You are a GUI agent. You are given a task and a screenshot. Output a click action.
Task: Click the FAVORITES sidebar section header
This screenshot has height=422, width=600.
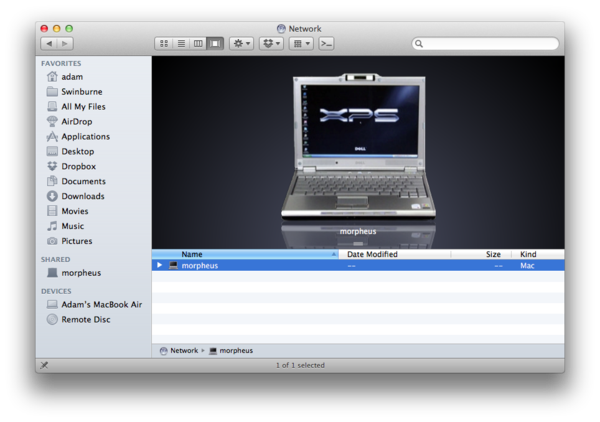[x=61, y=64]
